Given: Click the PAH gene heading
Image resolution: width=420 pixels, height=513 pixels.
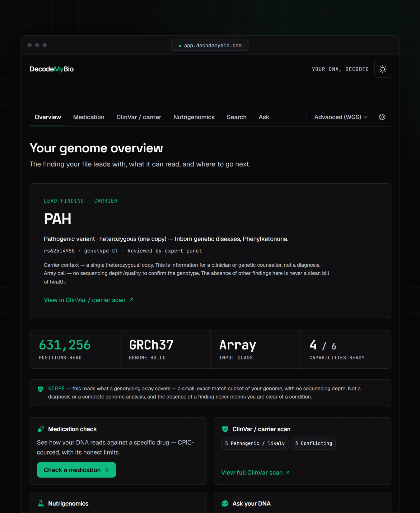Looking at the screenshot, I should pyautogui.click(x=58, y=219).
